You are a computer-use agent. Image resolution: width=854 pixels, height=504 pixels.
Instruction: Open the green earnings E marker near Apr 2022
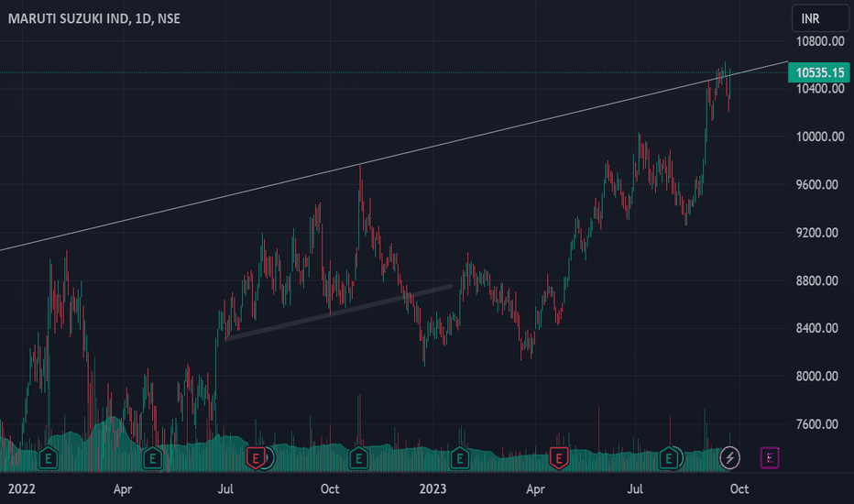click(x=152, y=458)
